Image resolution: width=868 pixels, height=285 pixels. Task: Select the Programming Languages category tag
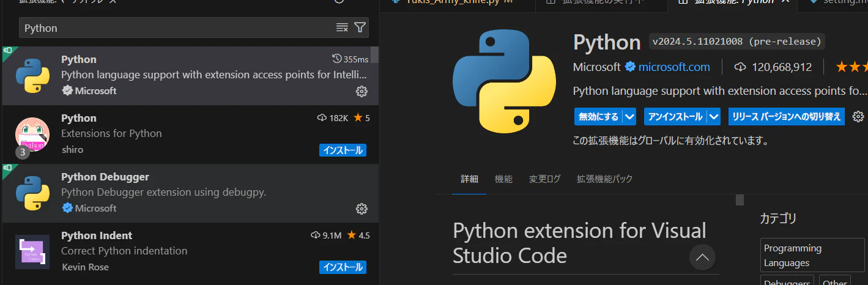[813, 256]
